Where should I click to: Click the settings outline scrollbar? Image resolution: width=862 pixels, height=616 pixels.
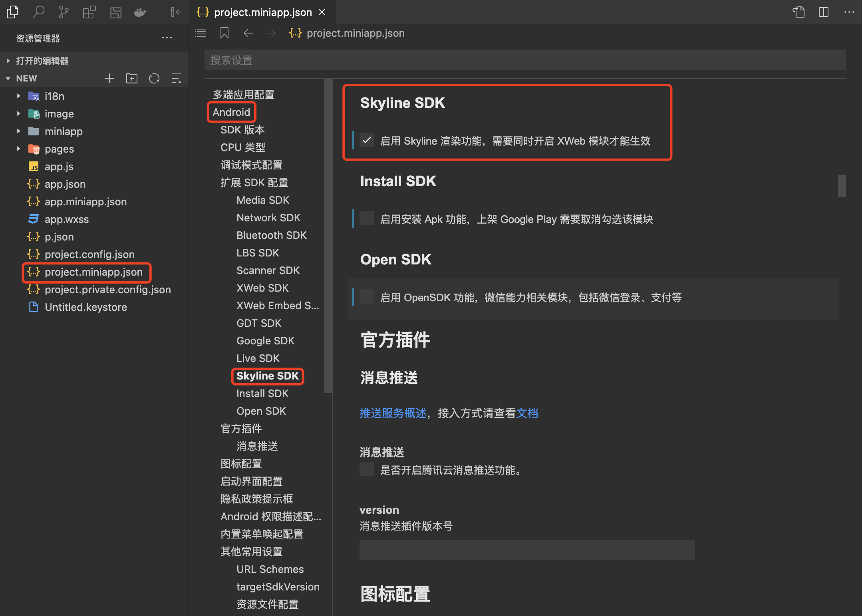pyautogui.click(x=328, y=236)
